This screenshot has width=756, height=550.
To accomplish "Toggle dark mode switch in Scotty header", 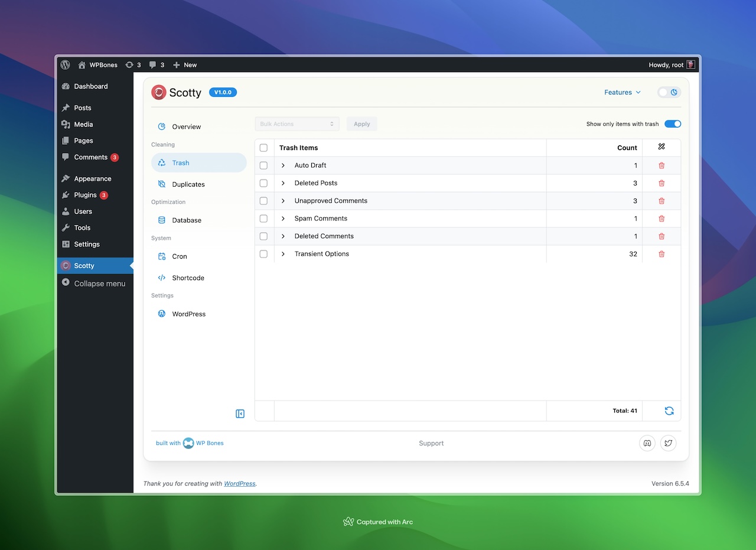I will pyautogui.click(x=669, y=92).
